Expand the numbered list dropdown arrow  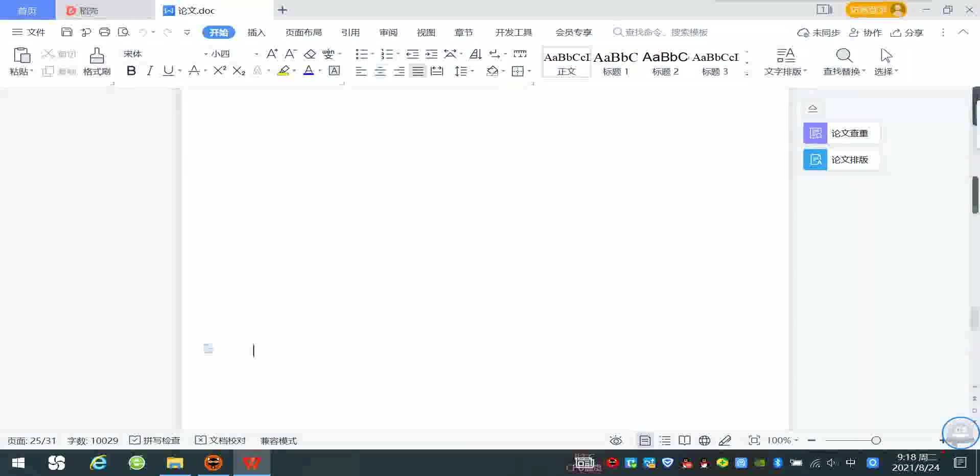[398, 54]
